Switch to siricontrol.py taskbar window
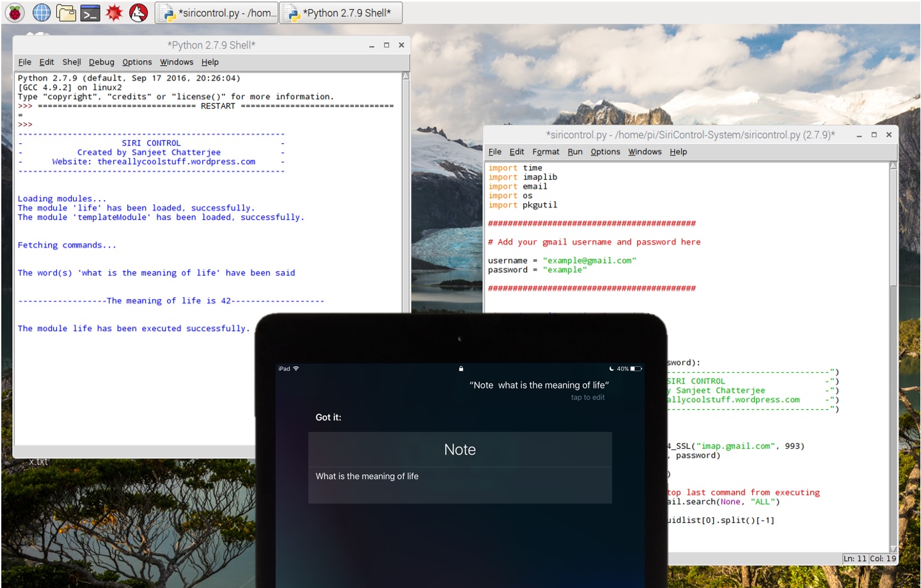Screen dimensions: 921x588 coord(217,13)
